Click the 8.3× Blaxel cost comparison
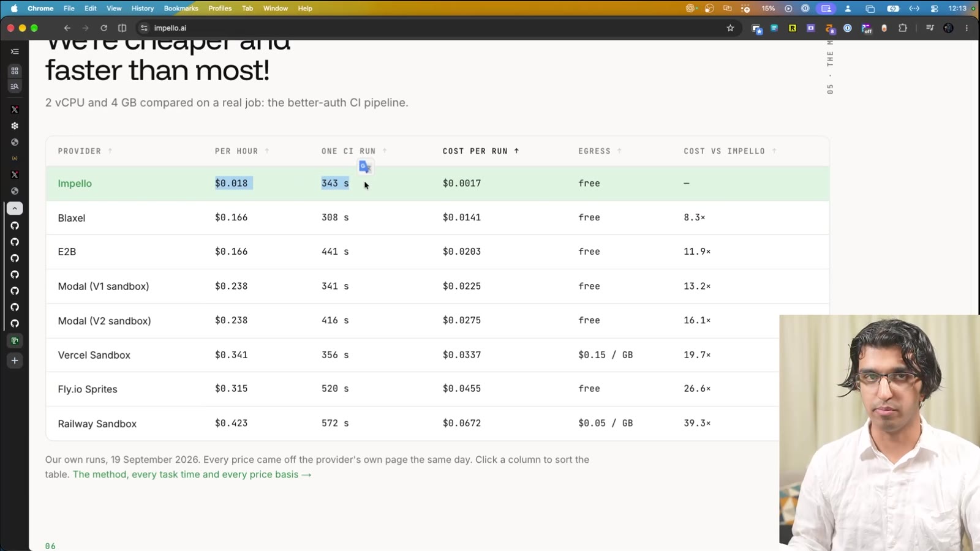Viewport: 980px width, 551px height. coord(695,217)
